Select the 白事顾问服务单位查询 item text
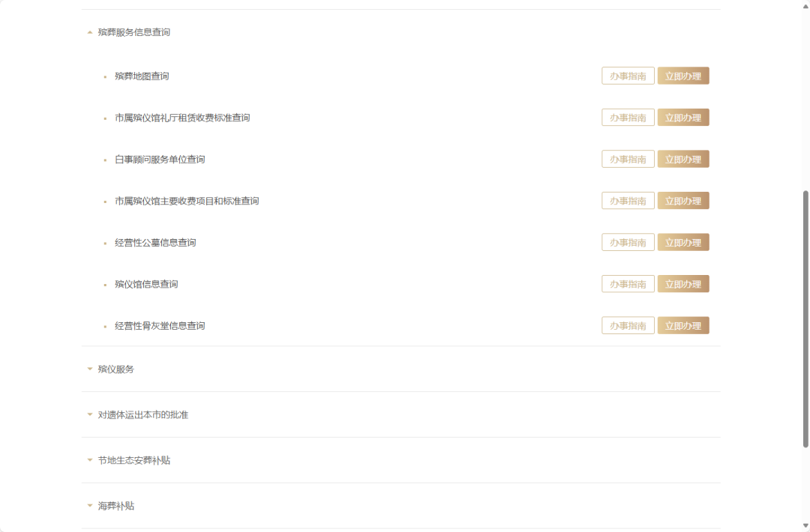The image size is (810, 532). pos(160,160)
